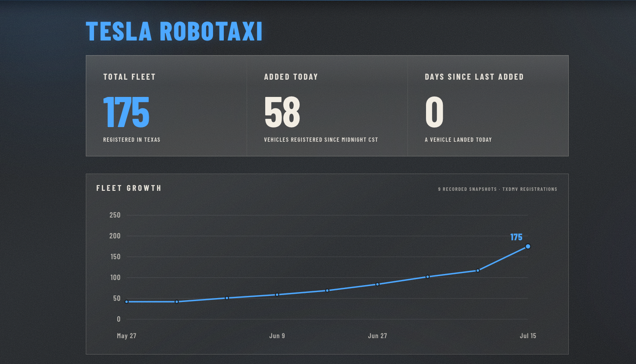This screenshot has height=364, width=636.
Task: Select the data point above Jun 27
Action: [377, 284]
